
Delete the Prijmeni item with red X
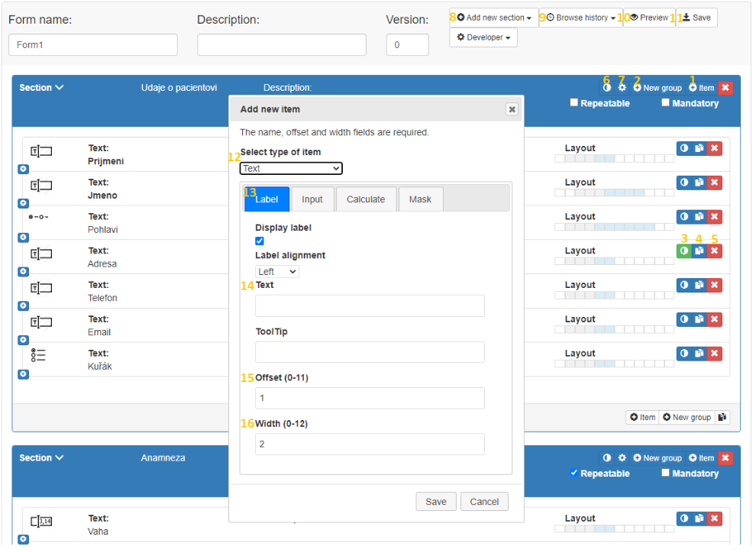coord(715,148)
